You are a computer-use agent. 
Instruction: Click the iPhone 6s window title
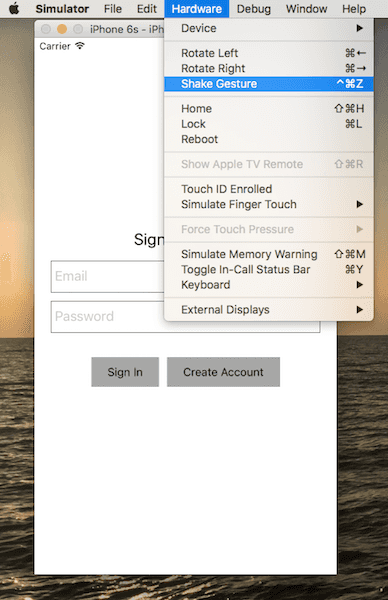point(127,29)
